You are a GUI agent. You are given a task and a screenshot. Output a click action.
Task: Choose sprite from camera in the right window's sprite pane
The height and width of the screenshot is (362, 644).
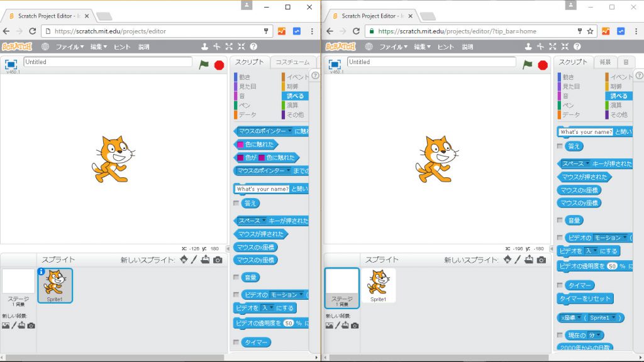(541, 260)
